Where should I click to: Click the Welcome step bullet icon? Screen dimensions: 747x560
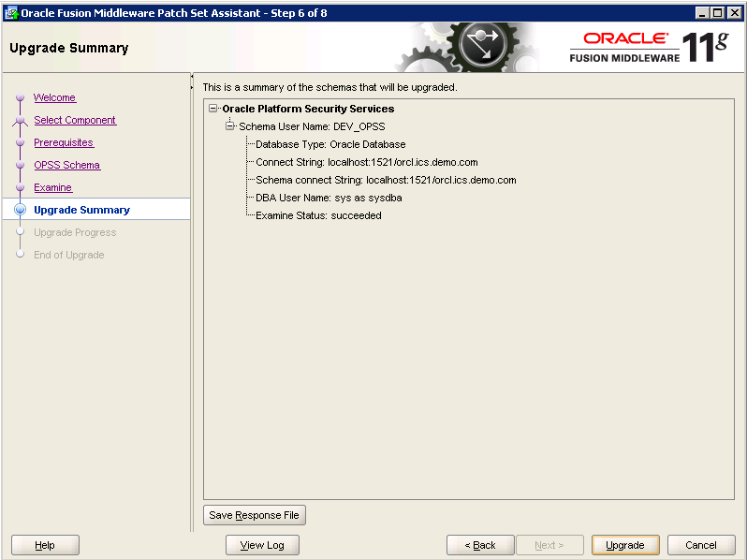pos(20,97)
